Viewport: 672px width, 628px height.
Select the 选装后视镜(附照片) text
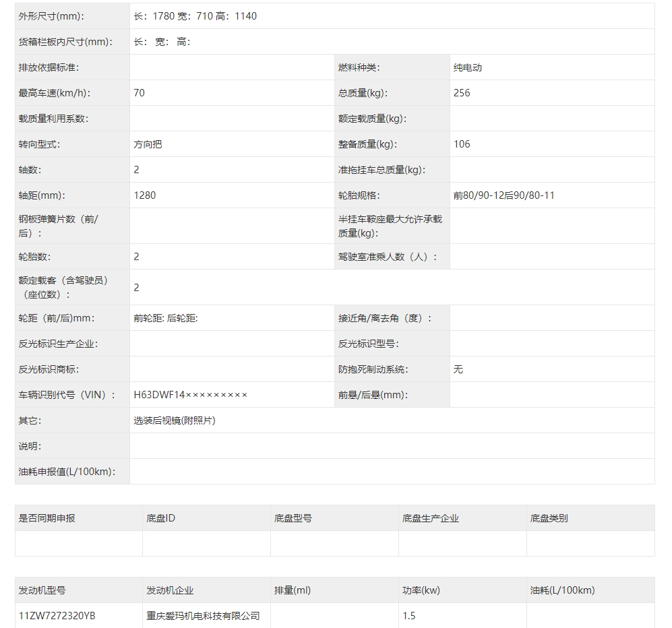click(175, 420)
